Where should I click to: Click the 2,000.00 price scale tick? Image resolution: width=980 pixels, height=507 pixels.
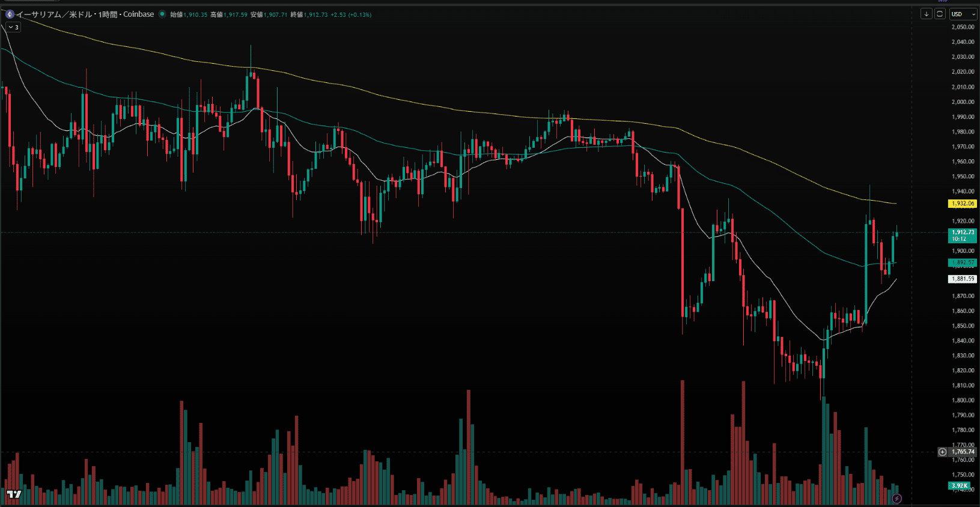[963, 102]
